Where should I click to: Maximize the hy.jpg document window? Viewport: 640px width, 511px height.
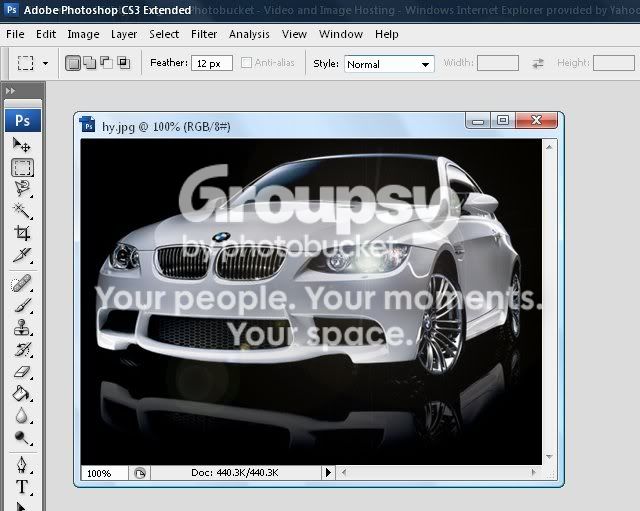[503, 120]
